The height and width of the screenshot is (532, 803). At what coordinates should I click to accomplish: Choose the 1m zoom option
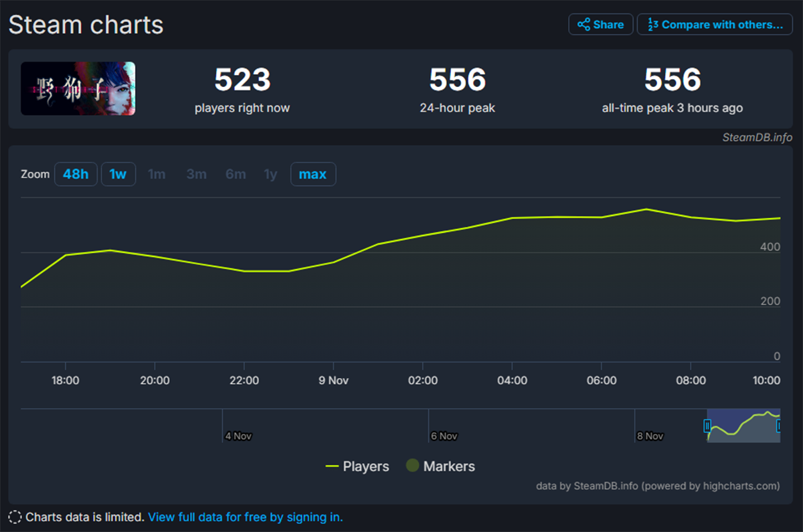pyautogui.click(x=157, y=175)
